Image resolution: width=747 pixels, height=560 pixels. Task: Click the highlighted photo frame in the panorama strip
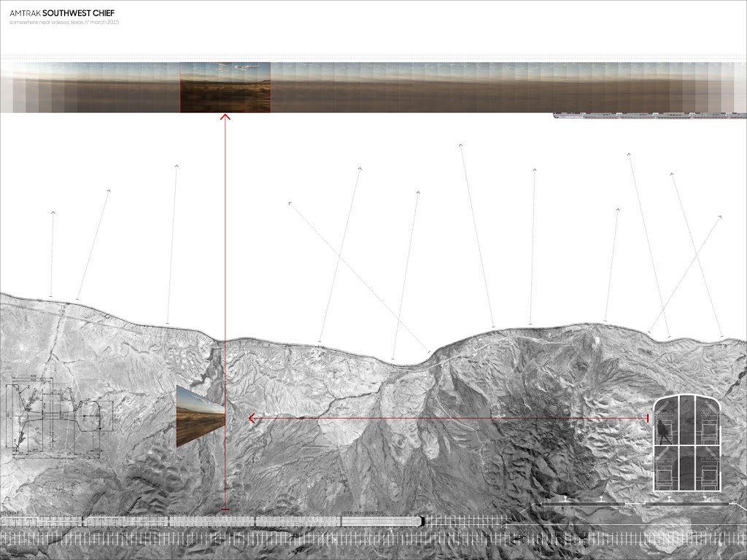click(x=225, y=87)
